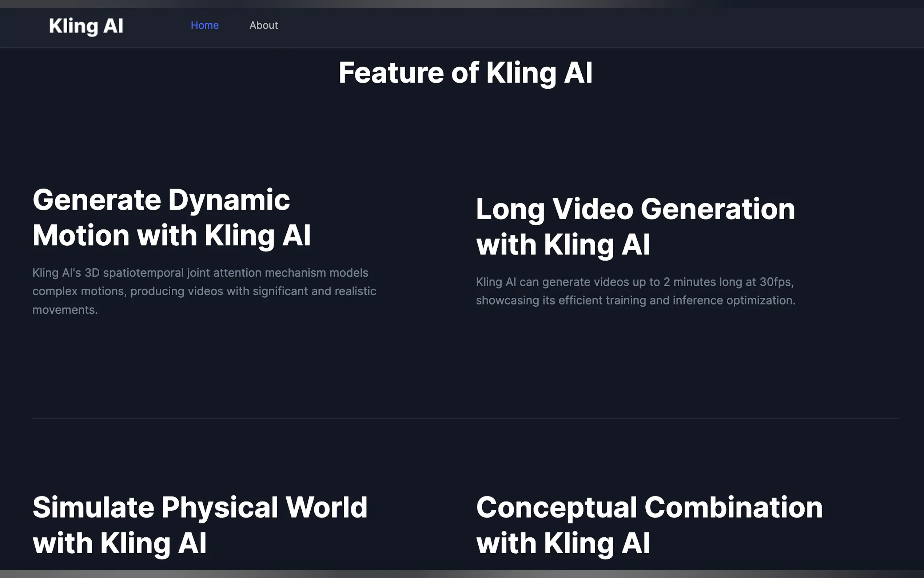Image resolution: width=924 pixels, height=578 pixels.
Task: Click the '2 minutes long at 30fps' text line
Action: 728,282
